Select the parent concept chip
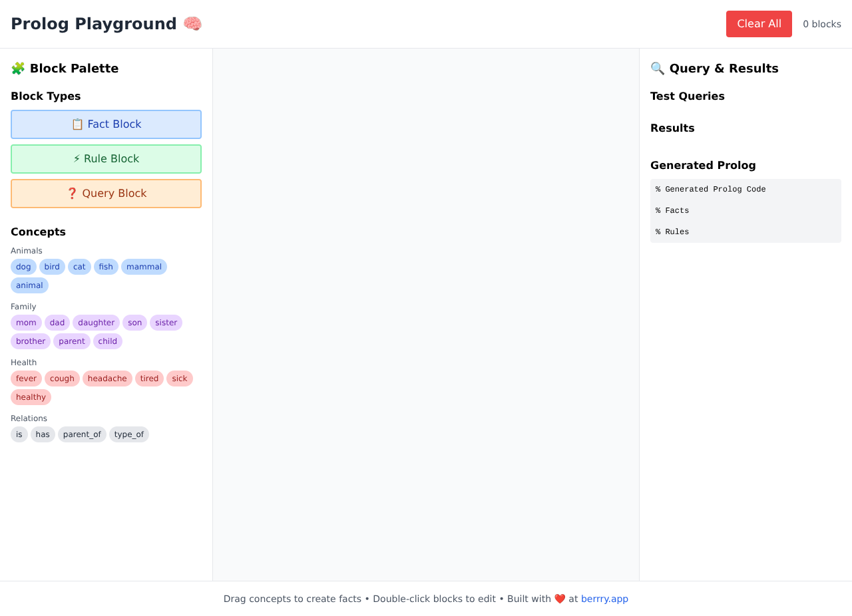852x616 pixels. pos(72,341)
